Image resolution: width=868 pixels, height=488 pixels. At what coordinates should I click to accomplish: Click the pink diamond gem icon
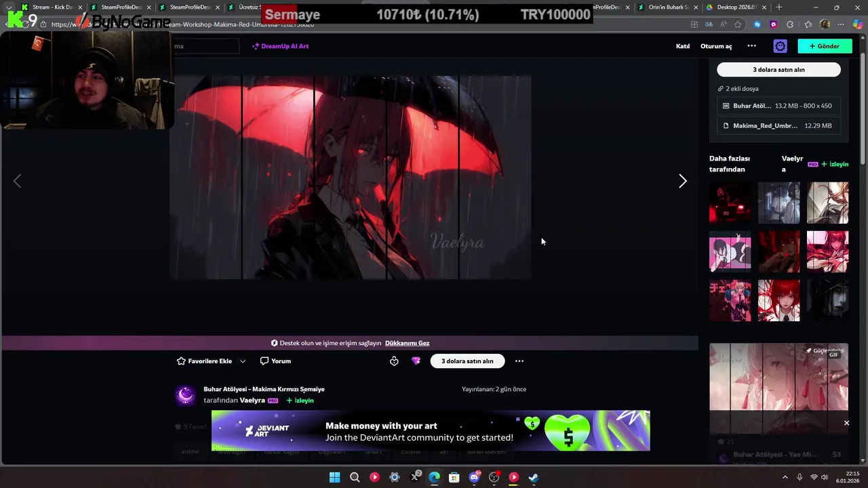coord(416,361)
